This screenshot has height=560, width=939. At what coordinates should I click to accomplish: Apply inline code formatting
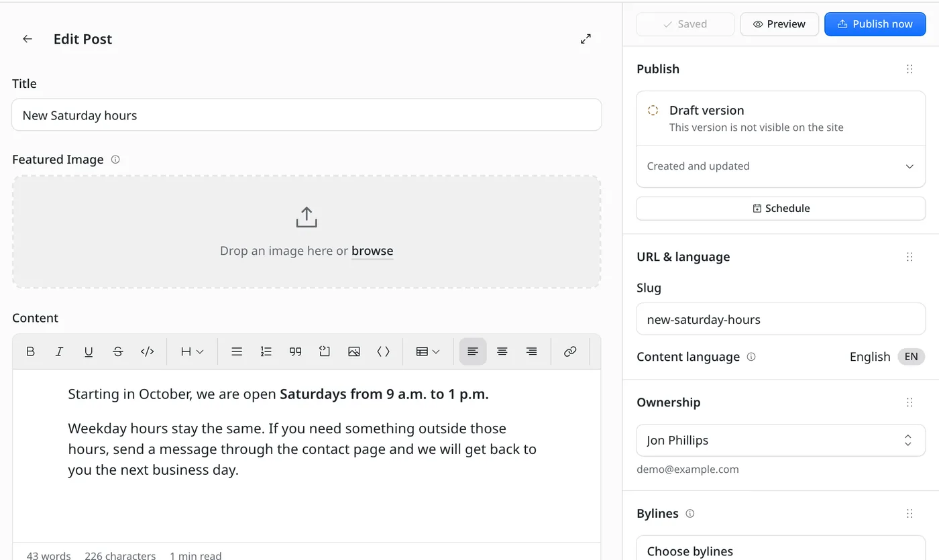148,351
